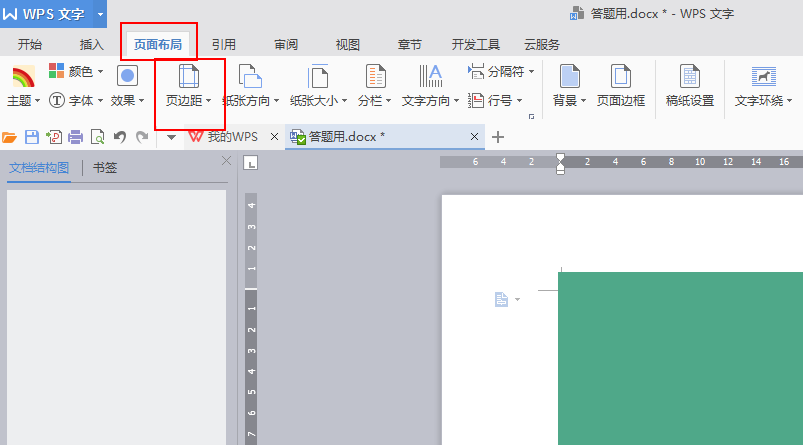The height and width of the screenshot is (445, 803).
Task: Expand the 分隔符 dropdown arrow
Action: point(532,72)
